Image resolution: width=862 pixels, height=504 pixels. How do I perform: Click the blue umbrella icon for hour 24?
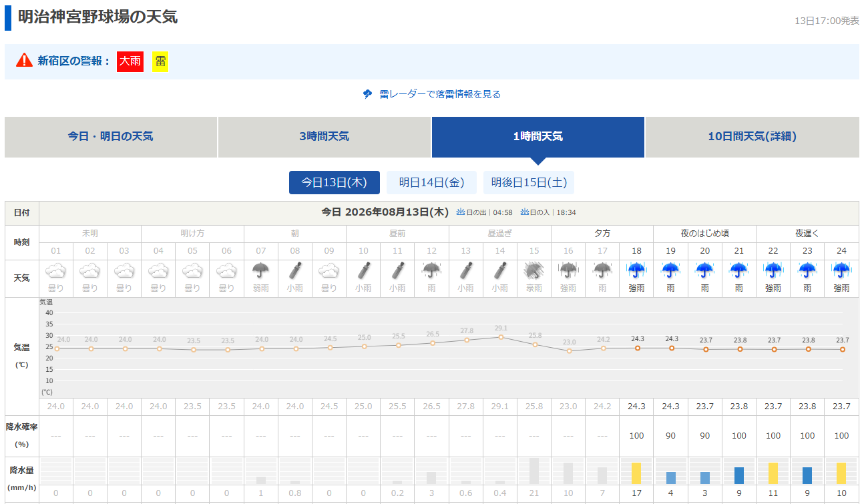pyautogui.click(x=841, y=270)
